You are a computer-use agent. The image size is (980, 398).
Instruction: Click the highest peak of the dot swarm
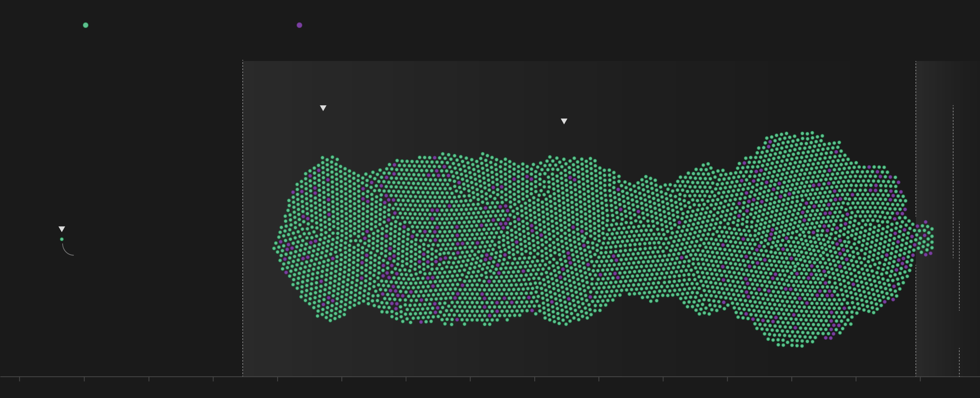tap(797, 134)
